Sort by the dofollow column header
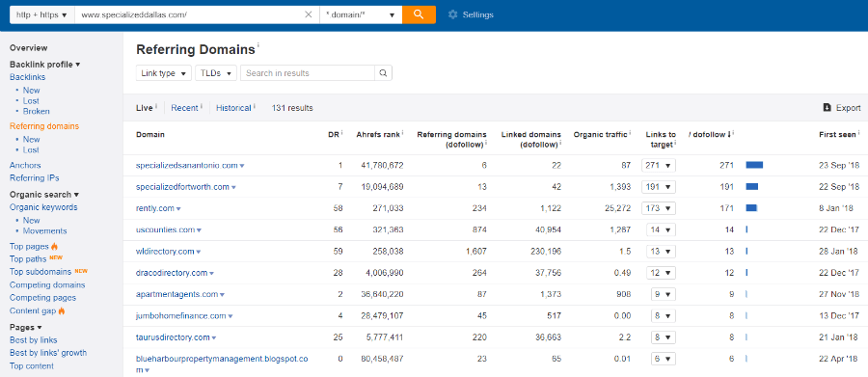This screenshot has width=868, height=377. point(709,134)
